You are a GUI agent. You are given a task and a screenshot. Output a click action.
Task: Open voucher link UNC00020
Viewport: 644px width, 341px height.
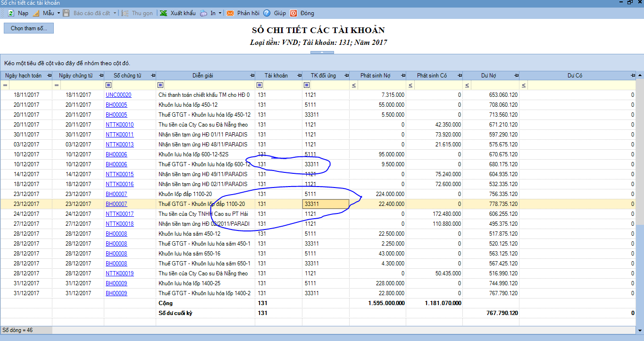[x=118, y=95]
